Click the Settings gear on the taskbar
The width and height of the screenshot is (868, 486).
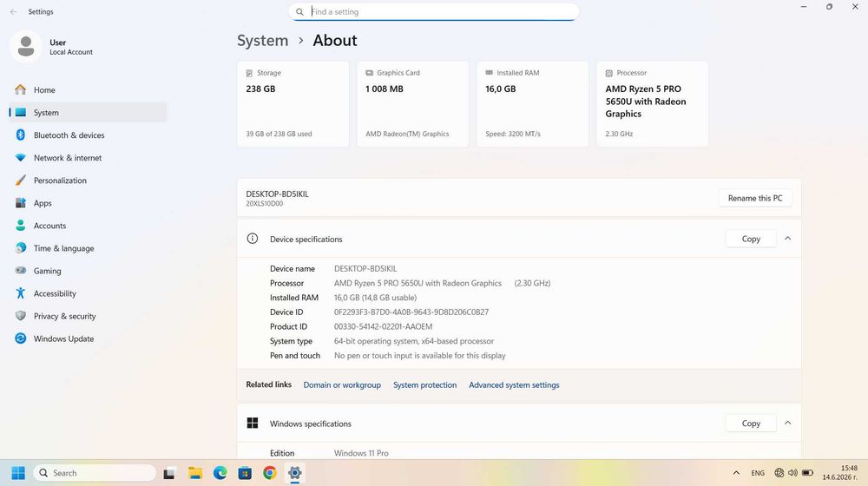pyautogui.click(x=295, y=473)
